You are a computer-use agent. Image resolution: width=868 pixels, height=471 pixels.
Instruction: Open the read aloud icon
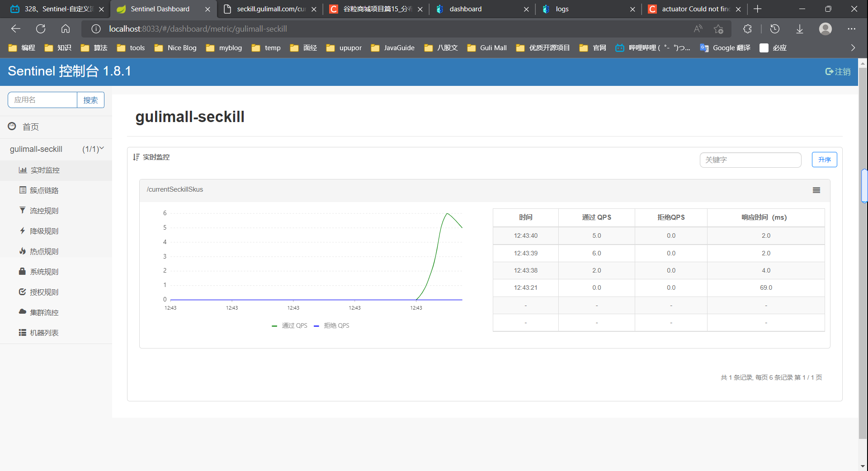point(698,29)
